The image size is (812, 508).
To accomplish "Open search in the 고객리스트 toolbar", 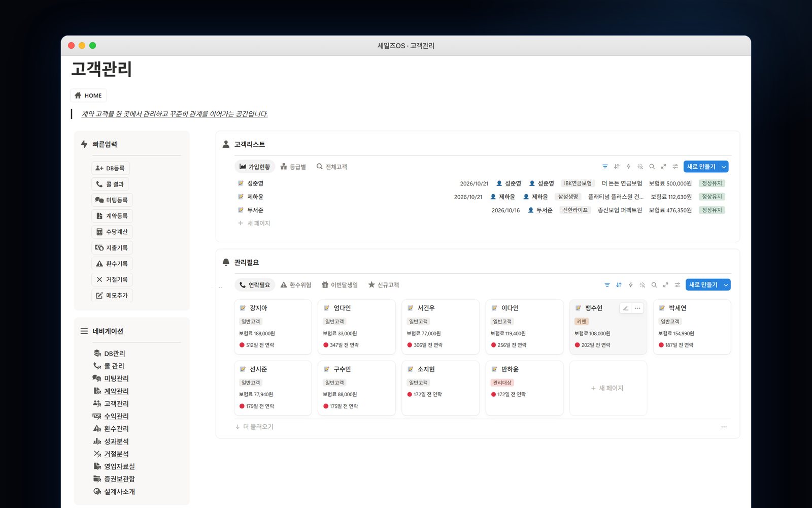I will coord(652,167).
